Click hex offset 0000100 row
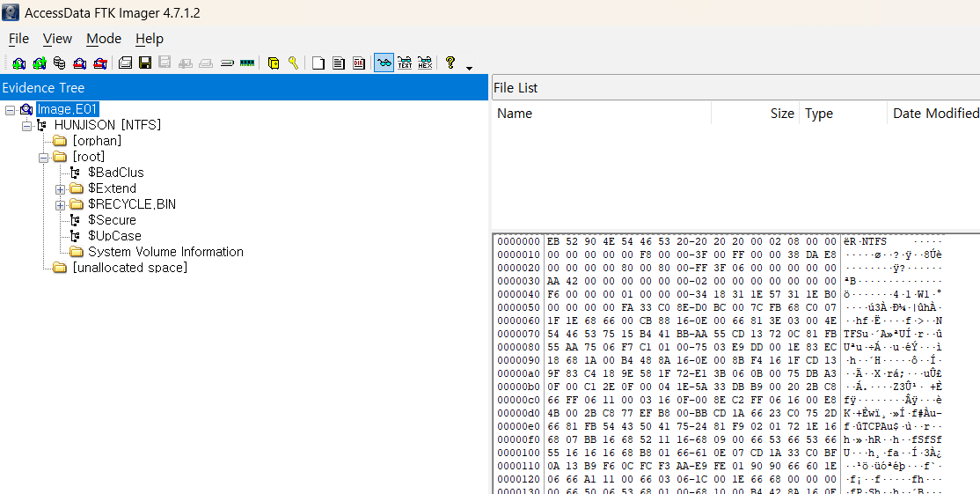Screen dimensions: 980x494 click(x=719, y=452)
